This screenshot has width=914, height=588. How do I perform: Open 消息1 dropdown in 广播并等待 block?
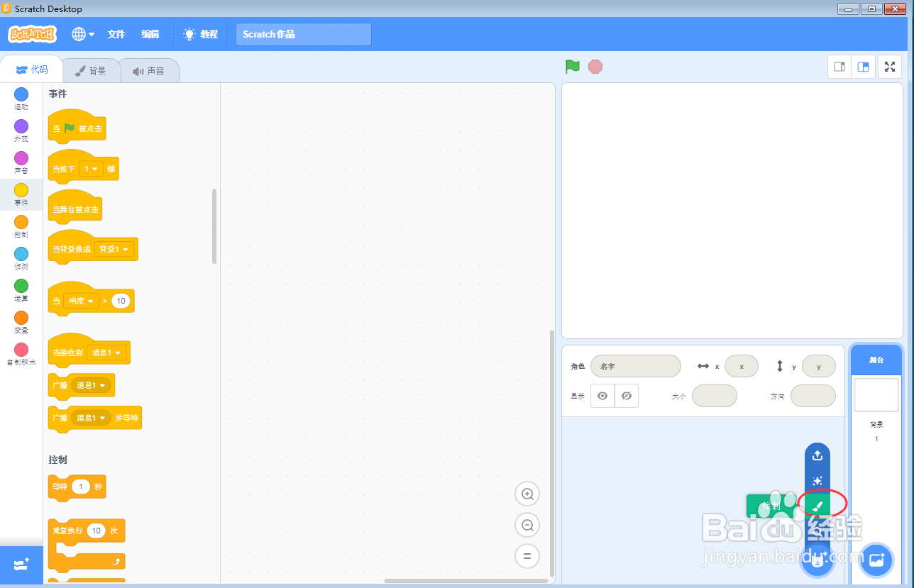click(90, 418)
